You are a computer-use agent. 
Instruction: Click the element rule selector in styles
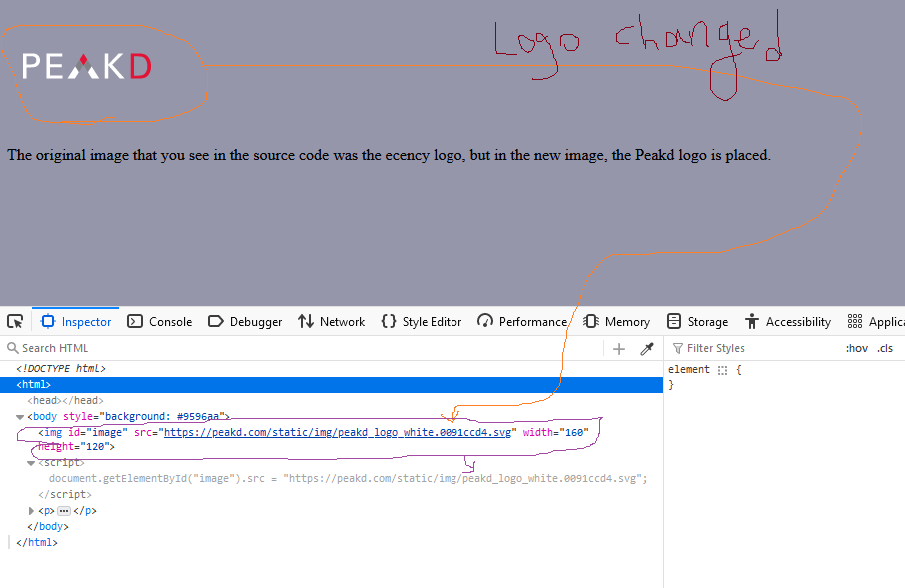(688, 370)
